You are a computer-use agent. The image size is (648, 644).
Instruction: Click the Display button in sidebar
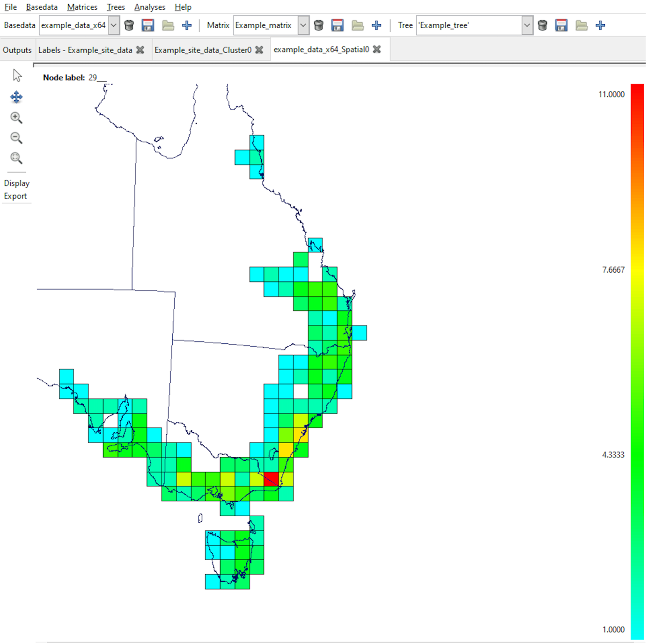click(x=17, y=183)
